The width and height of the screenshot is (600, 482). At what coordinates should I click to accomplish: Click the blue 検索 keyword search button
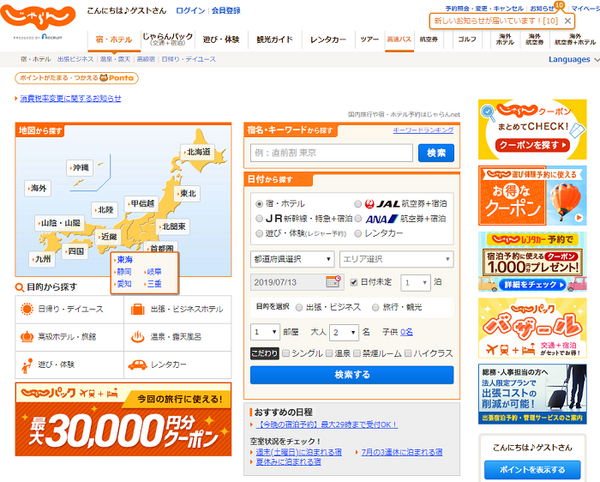click(436, 153)
